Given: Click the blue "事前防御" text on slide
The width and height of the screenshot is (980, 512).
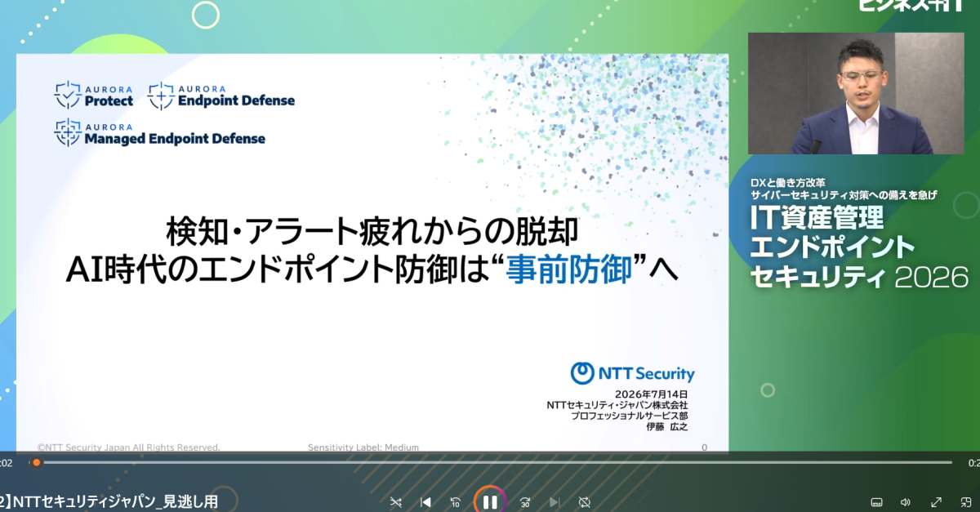Looking at the screenshot, I should click(569, 269).
